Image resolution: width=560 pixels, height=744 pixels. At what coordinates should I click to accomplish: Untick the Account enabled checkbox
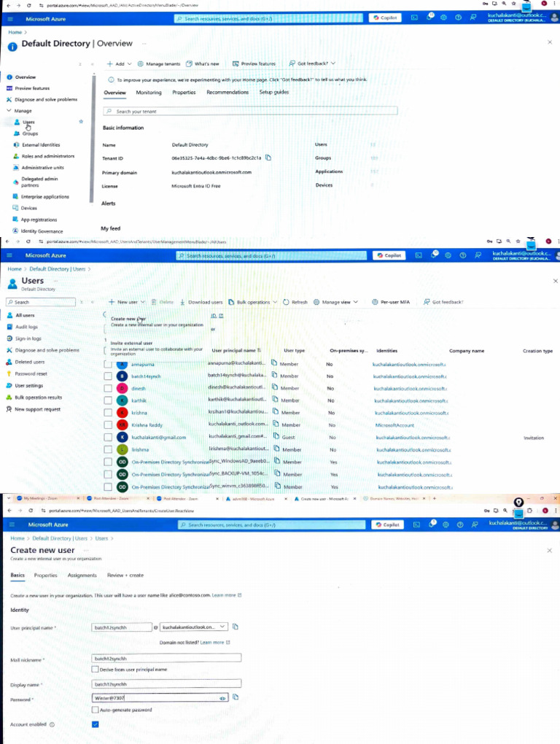tap(96, 724)
